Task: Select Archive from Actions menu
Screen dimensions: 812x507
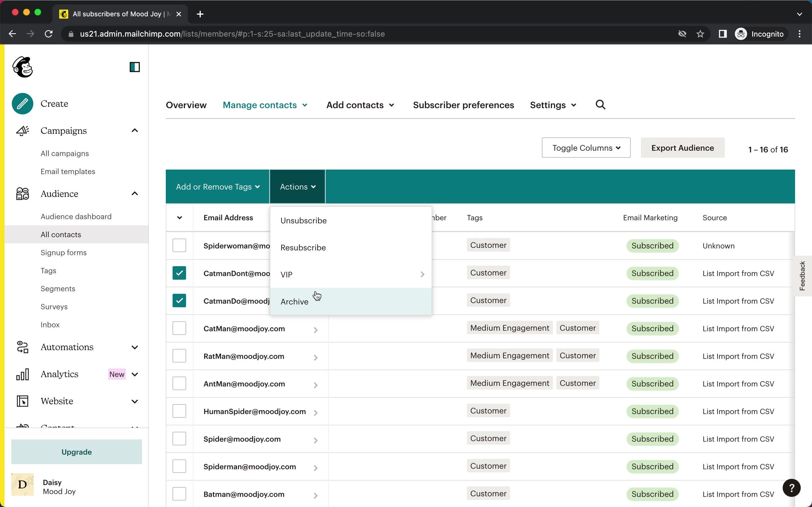Action: tap(294, 301)
